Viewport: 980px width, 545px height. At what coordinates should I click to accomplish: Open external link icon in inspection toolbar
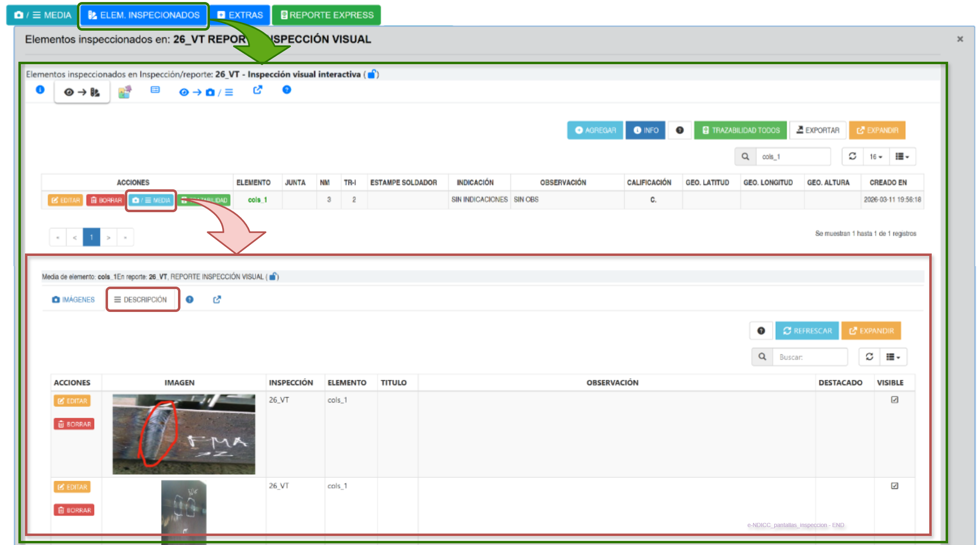tap(257, 90)
